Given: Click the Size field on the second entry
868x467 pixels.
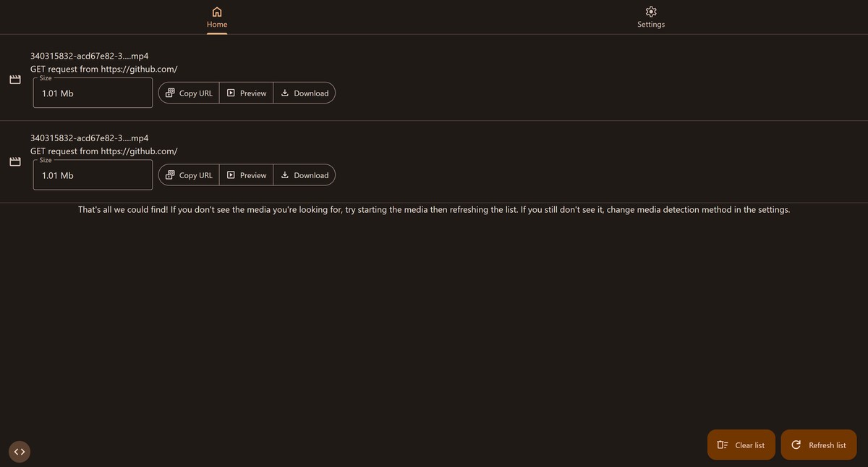Looking at the screenshot, I should coord(92,174).
